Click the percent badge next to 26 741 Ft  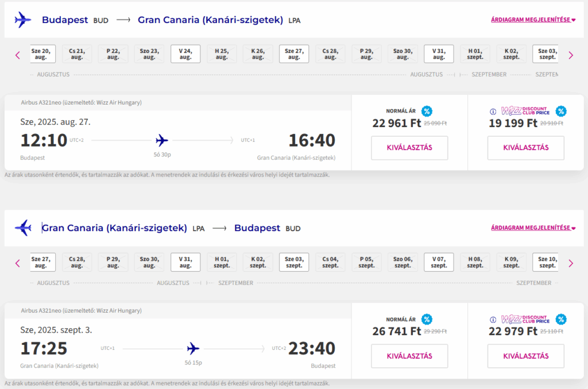pyautogui.click(x=427, y=319)
